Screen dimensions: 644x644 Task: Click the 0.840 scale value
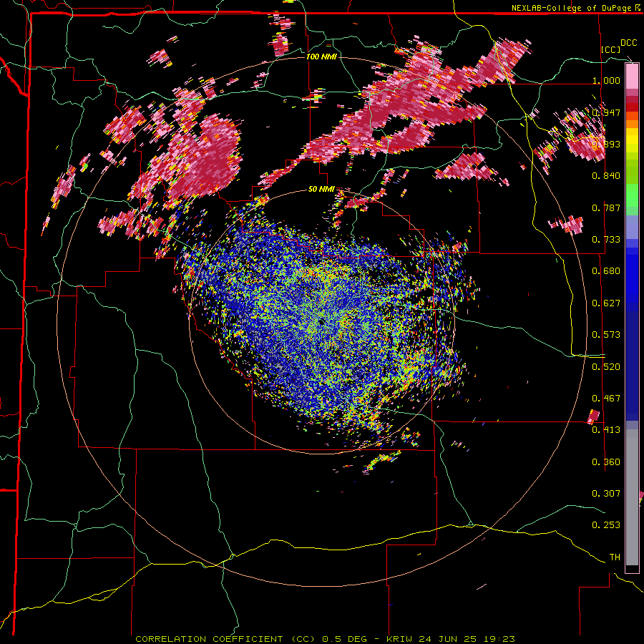[606, 176]
